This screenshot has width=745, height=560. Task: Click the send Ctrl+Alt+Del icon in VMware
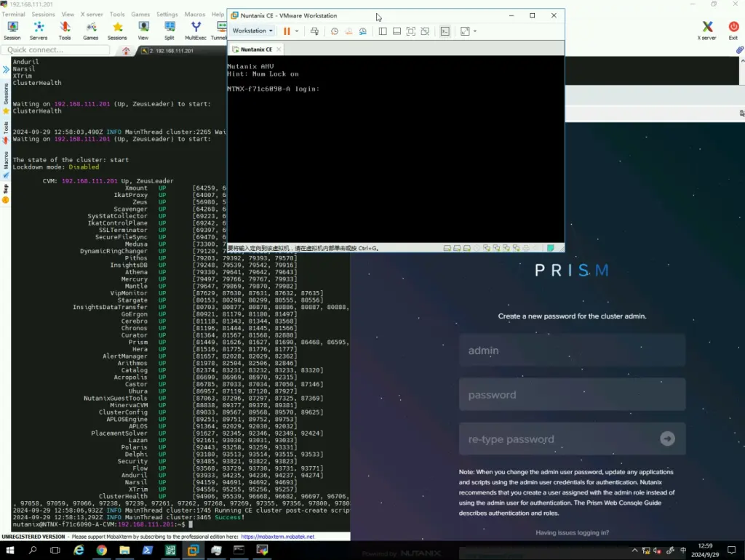pos(314,31)
